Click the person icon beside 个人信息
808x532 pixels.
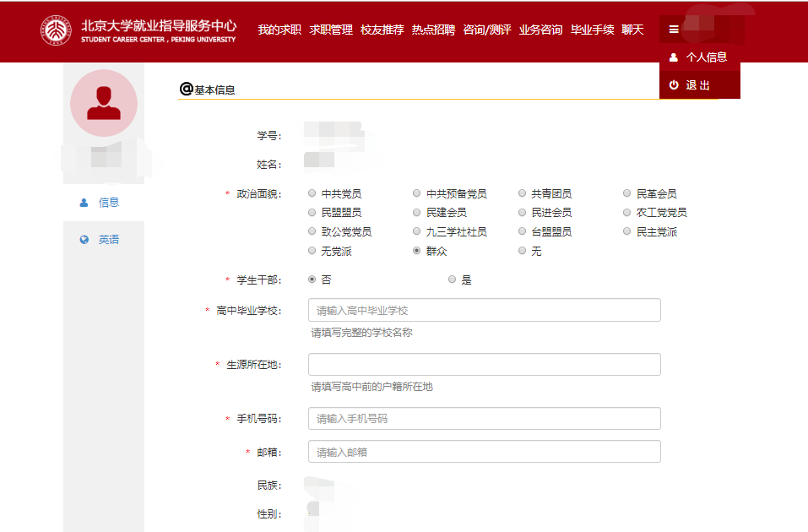[673, 57]
